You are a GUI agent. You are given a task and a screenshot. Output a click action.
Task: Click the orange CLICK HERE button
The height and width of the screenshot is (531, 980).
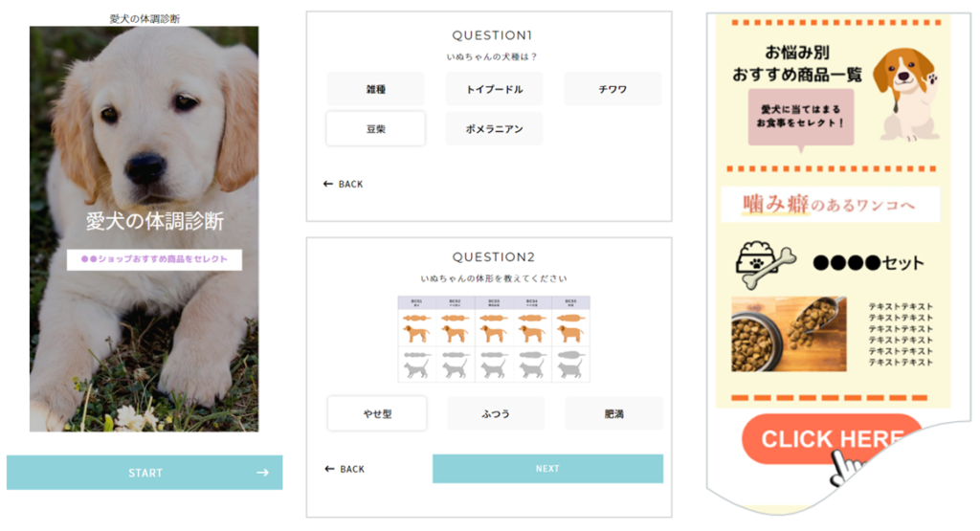tap(832, 438)
